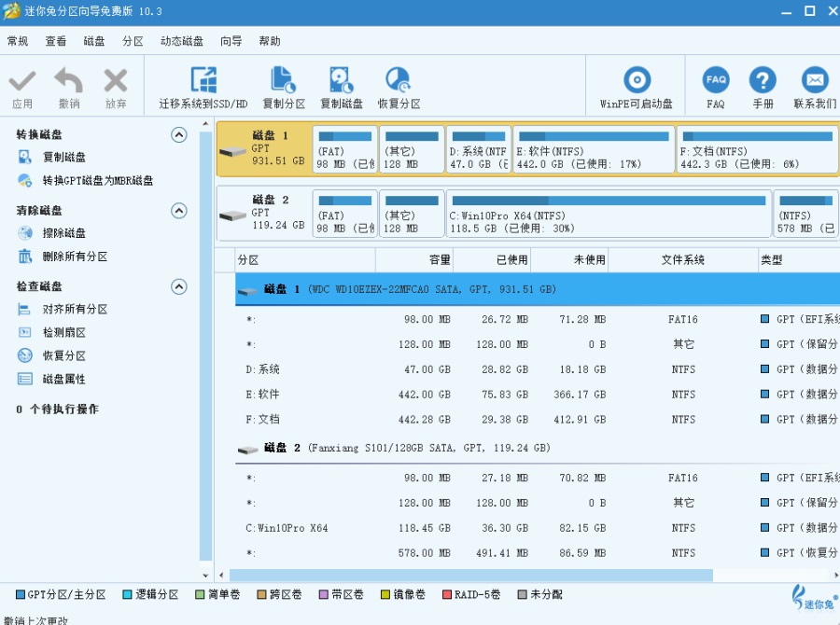Viewport: 840px width, 625px height.
Task: Click the GPT分区/主分区 legend swatch
Action: (x=21, y=594)
